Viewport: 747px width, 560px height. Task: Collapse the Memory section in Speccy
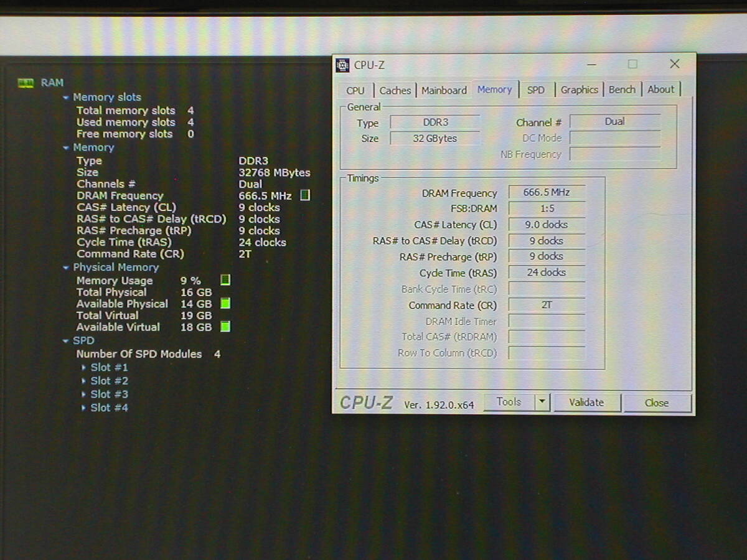[66, 148]
